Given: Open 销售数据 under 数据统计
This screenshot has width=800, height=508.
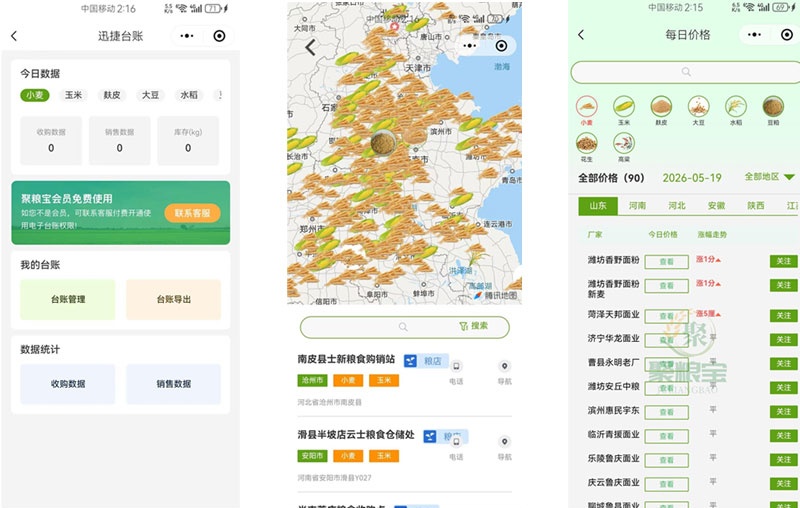Looking at the screenshot, I should pos(173,384).
